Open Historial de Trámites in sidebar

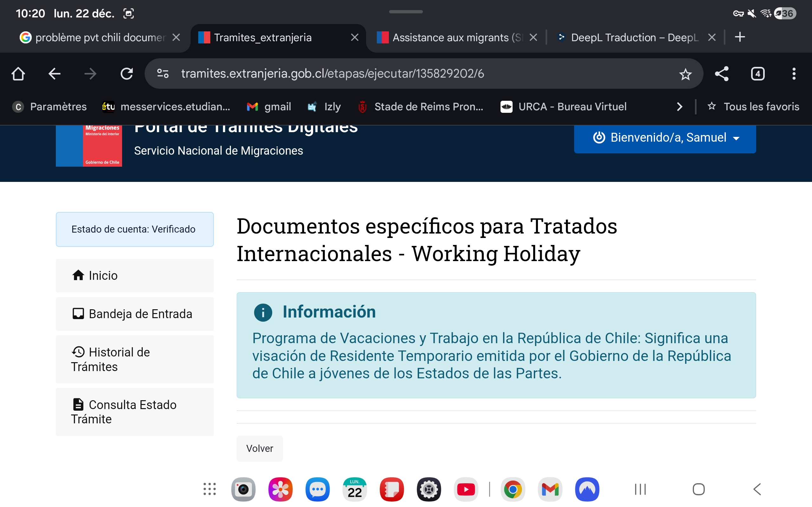point(134,359)
